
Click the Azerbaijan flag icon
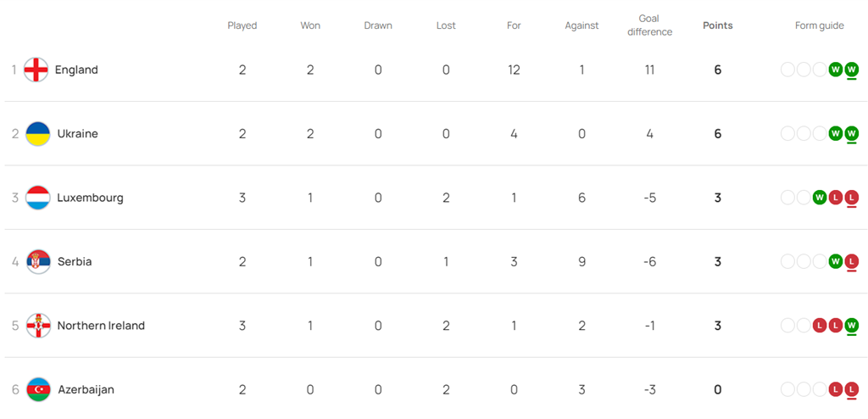pyautogui.click(x=38, y=389)
